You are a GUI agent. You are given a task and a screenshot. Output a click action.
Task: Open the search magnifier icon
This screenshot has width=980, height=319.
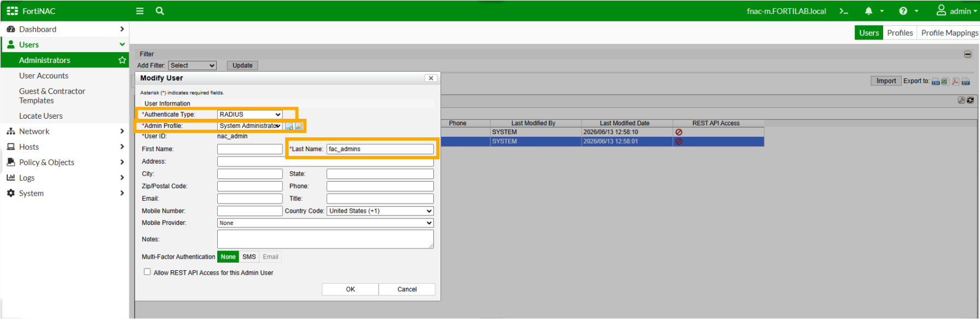pos(160,11)
